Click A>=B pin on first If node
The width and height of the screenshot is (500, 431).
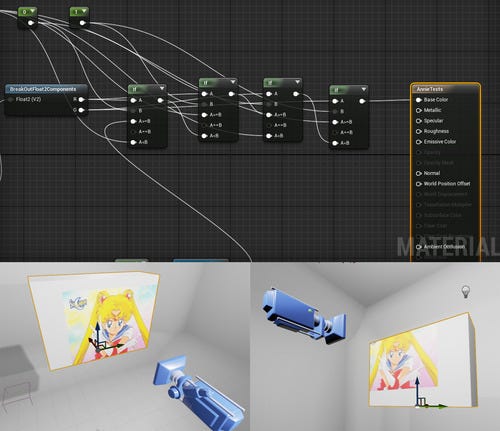[134, 121]
